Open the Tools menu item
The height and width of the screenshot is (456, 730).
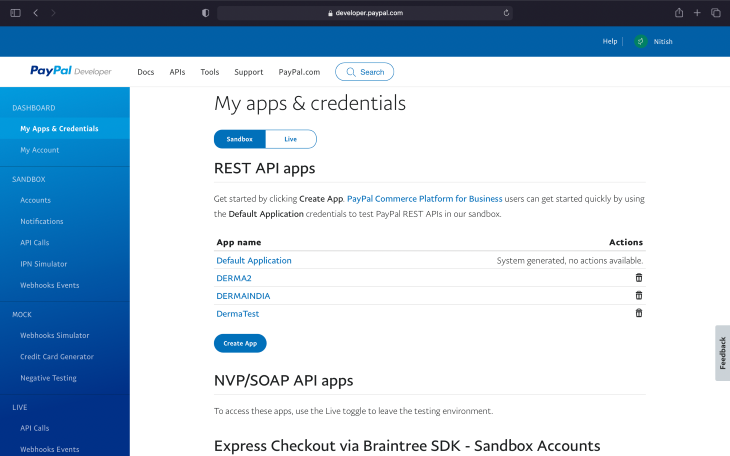pos(210,72)
